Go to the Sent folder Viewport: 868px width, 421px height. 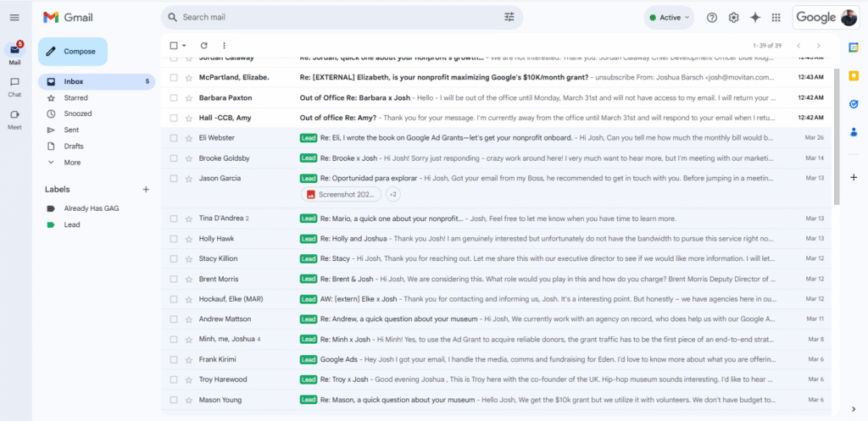[x=72, y=130]
